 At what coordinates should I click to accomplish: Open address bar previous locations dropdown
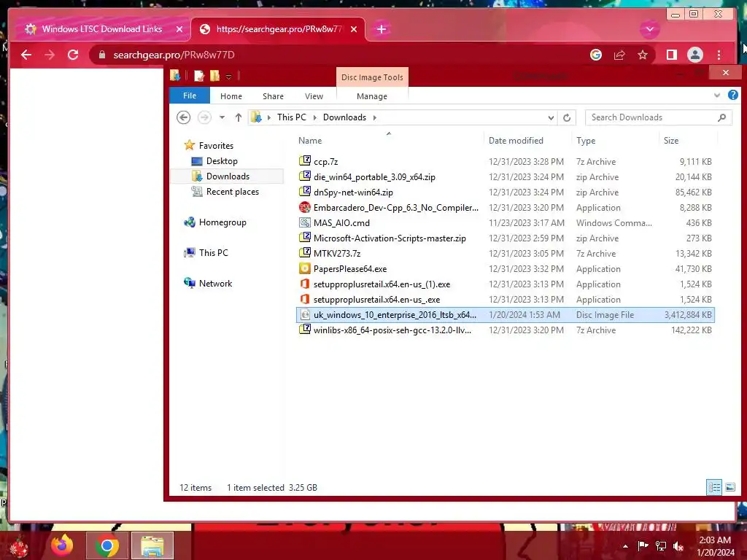tap(551, 117)
